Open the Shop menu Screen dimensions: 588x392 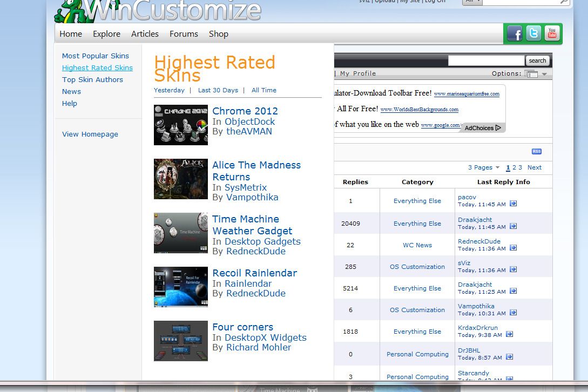pyautogui.click(x=219, y=34)
